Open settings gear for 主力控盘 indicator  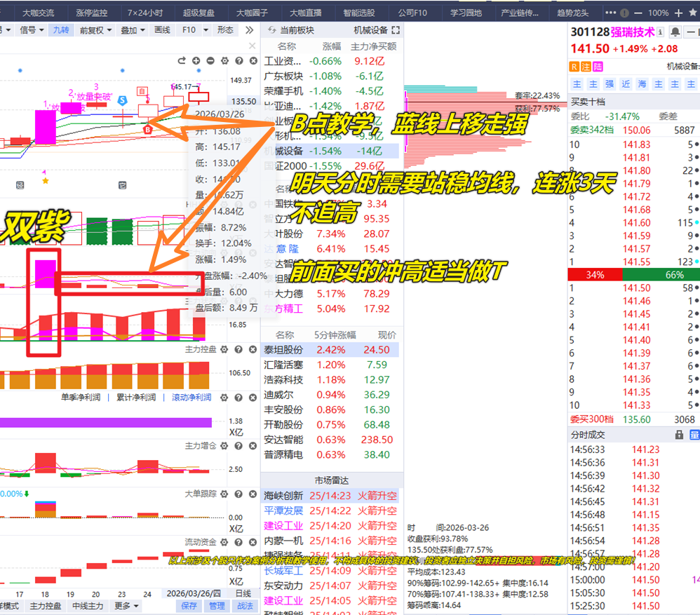[224, 349]
